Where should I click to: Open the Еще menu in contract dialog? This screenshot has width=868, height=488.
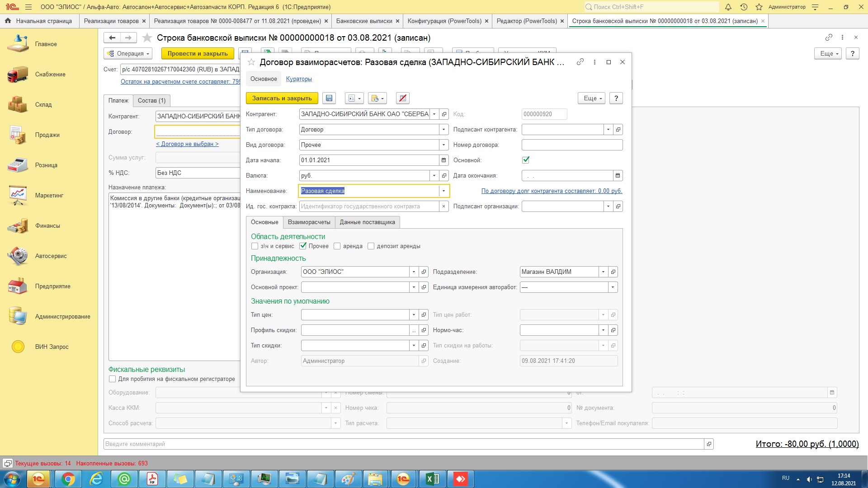pos(591,98)
